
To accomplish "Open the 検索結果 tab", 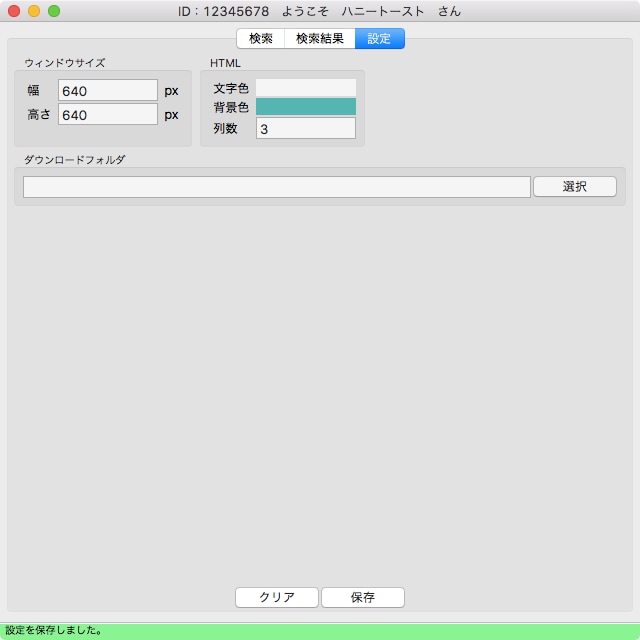I will click(320, 38).
